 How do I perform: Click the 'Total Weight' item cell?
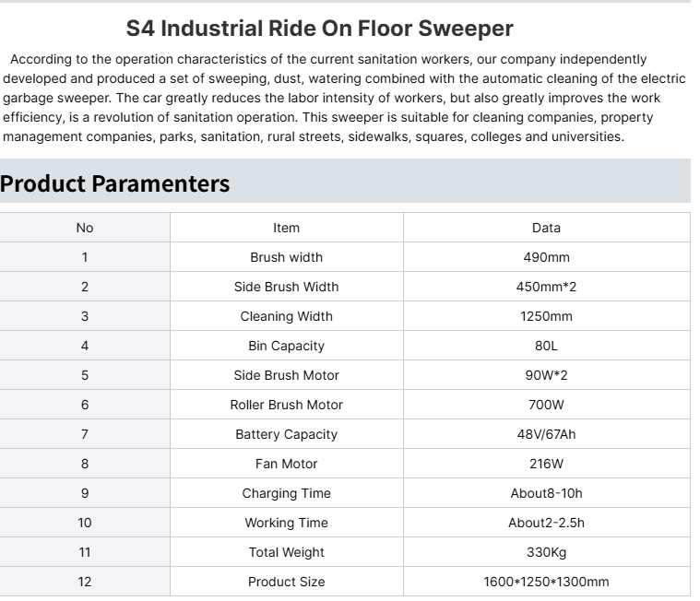[x=287, y=552]
